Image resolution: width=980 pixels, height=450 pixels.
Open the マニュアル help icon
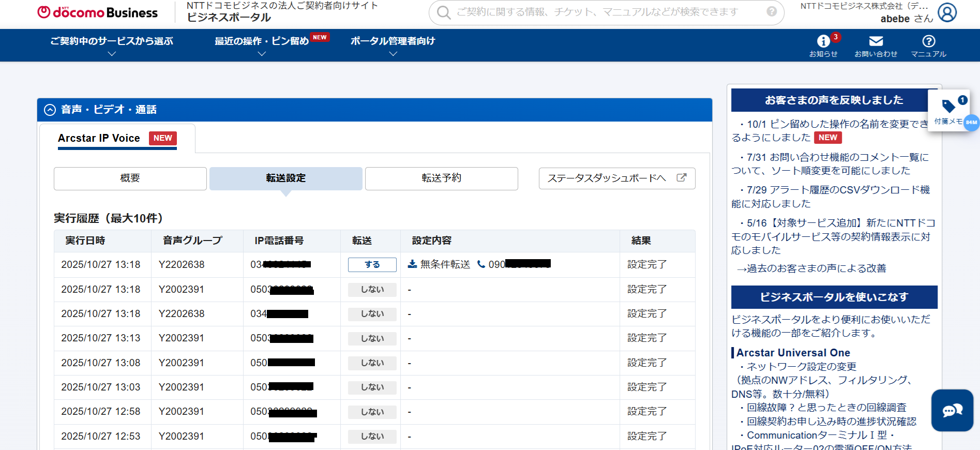[x=928, y=41]
